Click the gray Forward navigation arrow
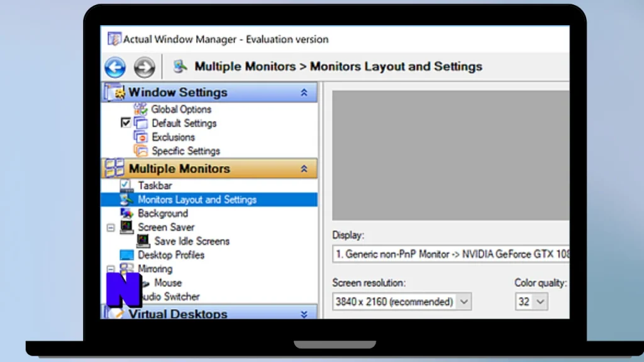 (144, 67)
